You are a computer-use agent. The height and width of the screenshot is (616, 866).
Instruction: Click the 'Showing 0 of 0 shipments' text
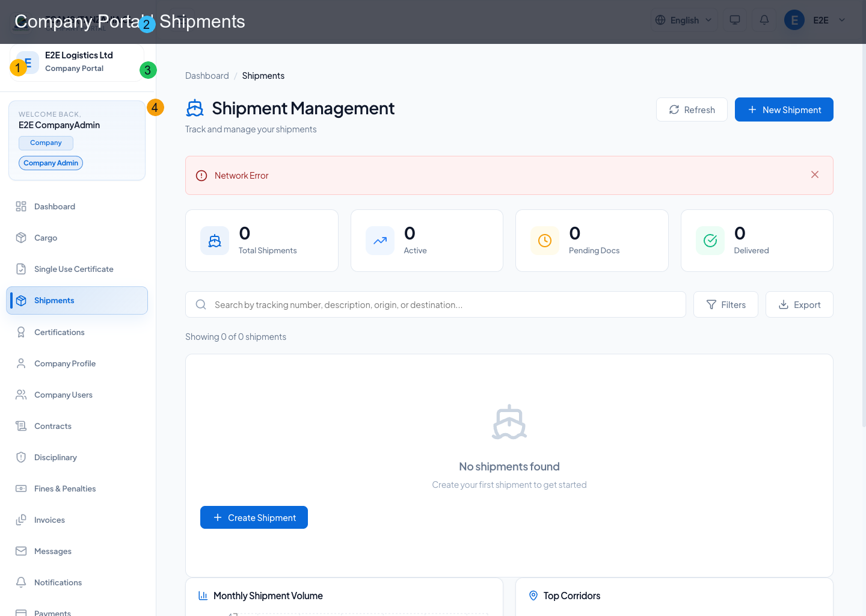(x=236, y=337)
